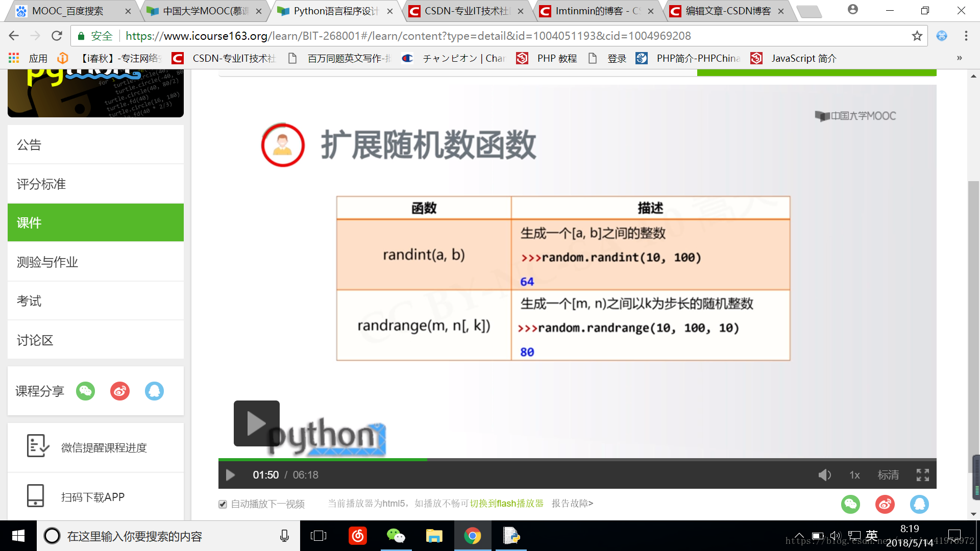
Task: Switch to the 中国大学MOOC browser tab
Action: pos(204,11)
